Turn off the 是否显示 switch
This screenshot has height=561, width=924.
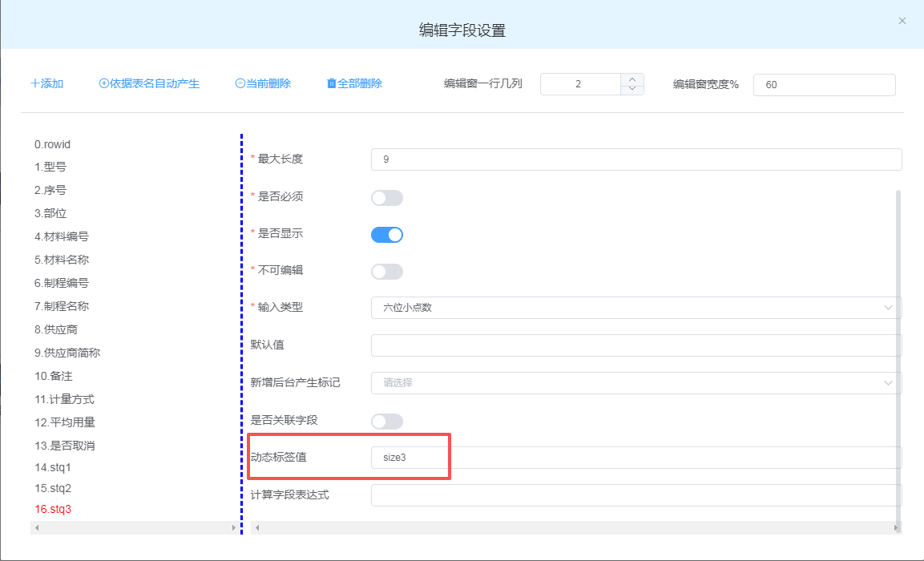386,235
